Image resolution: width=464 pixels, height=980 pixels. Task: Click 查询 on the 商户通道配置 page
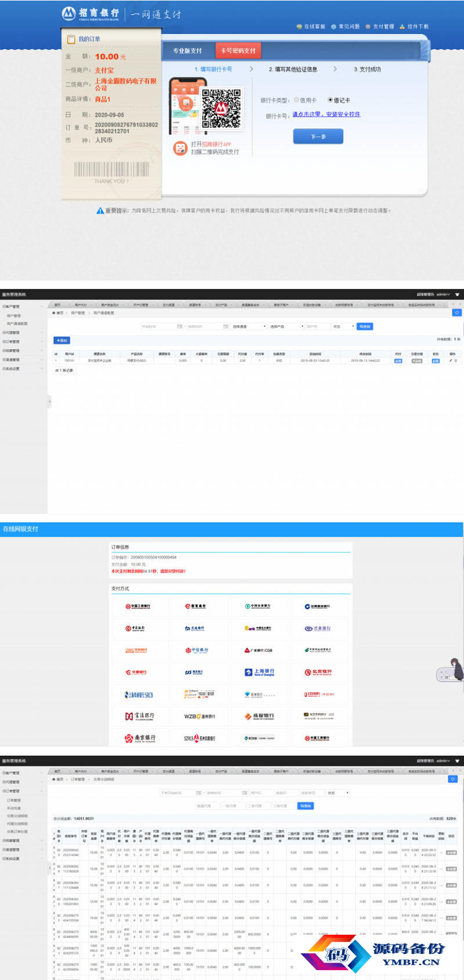pos(365,326)
